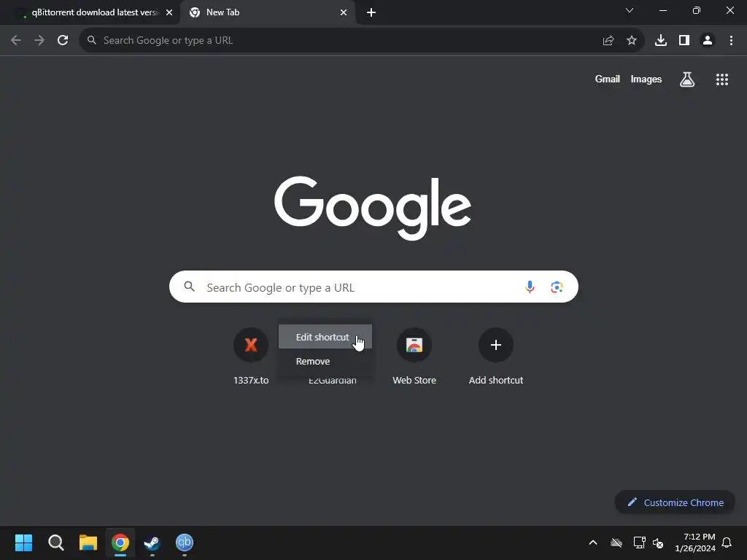The width and height of the screenshot is (747, 560).
Task: Click the Customize Chrome button
Action: click(x=675, y=502)
